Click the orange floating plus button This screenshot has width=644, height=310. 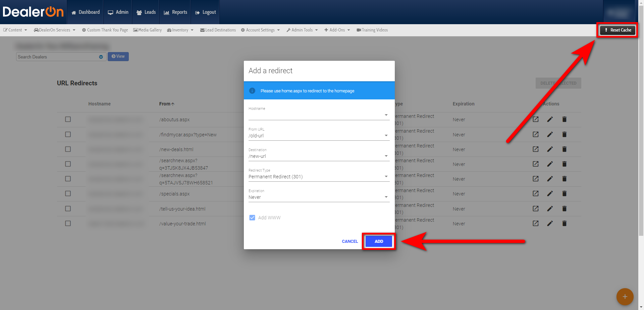625,297
